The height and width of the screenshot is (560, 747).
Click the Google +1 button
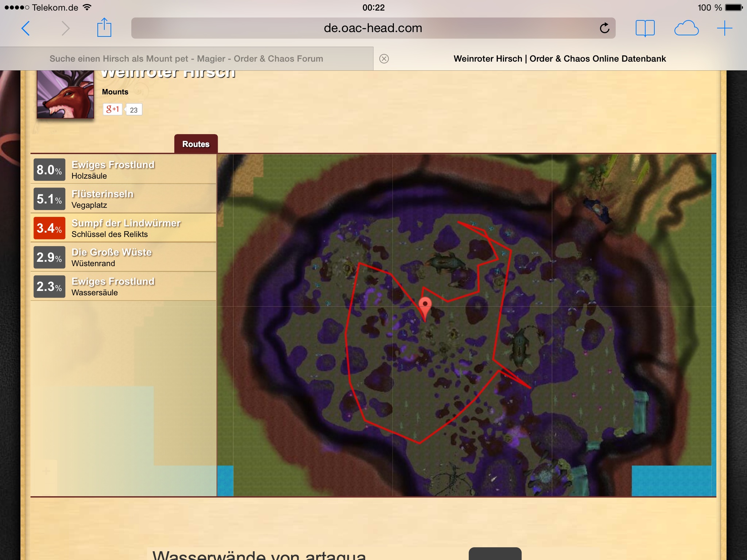pos(112,109)
